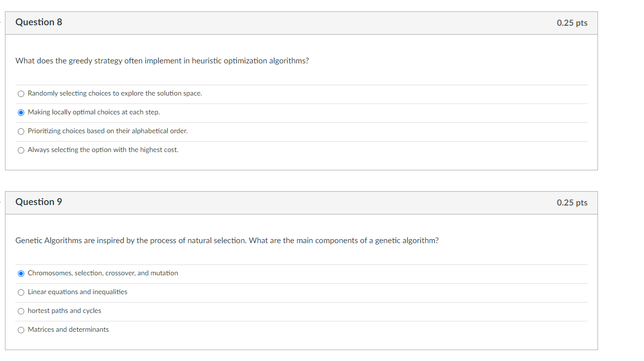This screenshot has height=361, width=644.
Task: Choose the "Making locally optimal choices" radio button
Action: tap(21, 112)
